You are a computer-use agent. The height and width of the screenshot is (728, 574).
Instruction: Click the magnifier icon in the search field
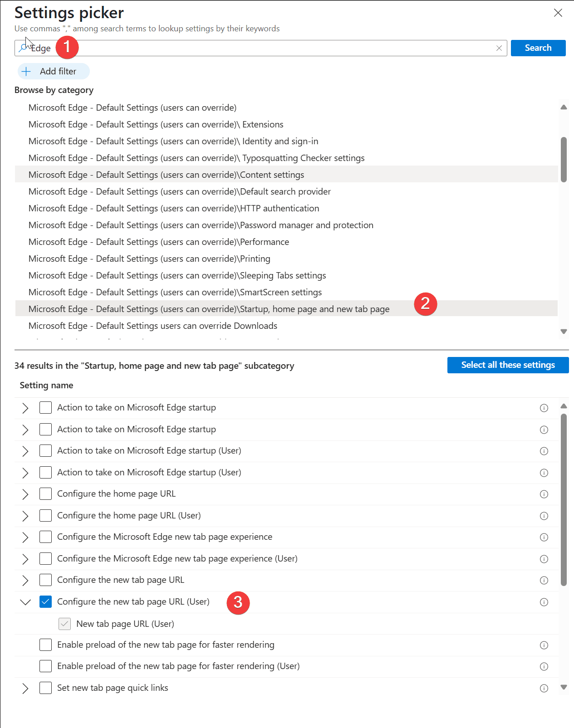click(x=23, y=48)
